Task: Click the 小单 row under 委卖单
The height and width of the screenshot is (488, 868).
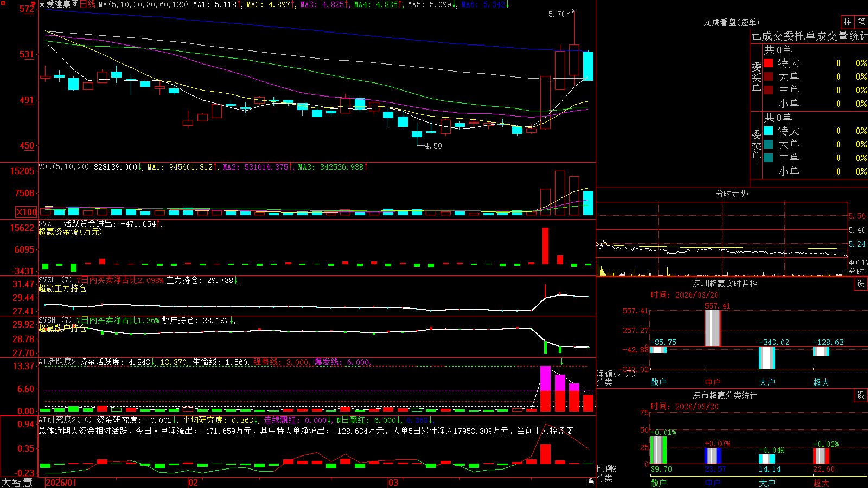Action: click(x=815, y=171)
